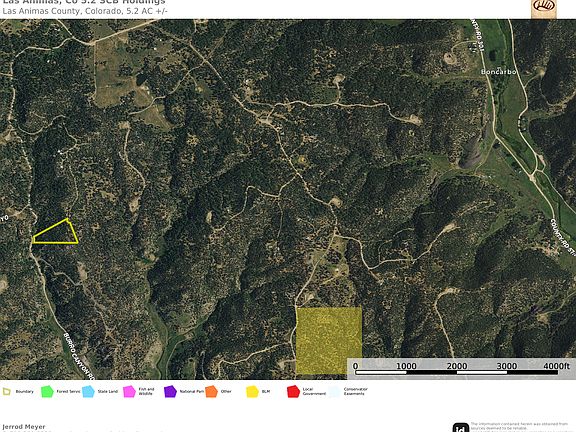576x432 pixels.
Task: Click the pink Fish and Wildlife swatch
Action: coord(129,392)
